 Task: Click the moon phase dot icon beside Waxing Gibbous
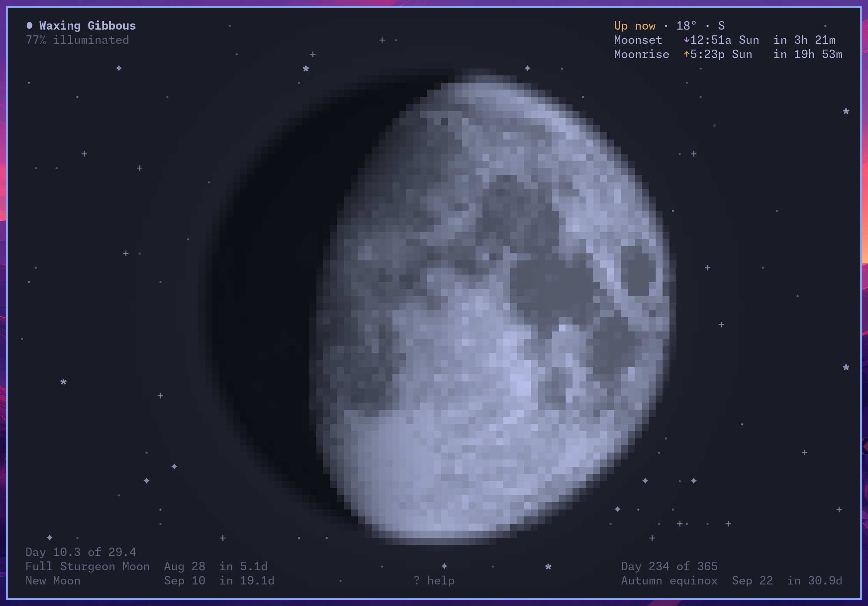pos(30,26)
